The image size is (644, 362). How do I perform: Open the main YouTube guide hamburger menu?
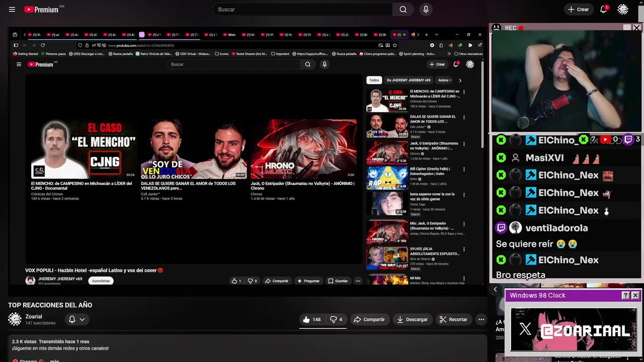point(12,10)
